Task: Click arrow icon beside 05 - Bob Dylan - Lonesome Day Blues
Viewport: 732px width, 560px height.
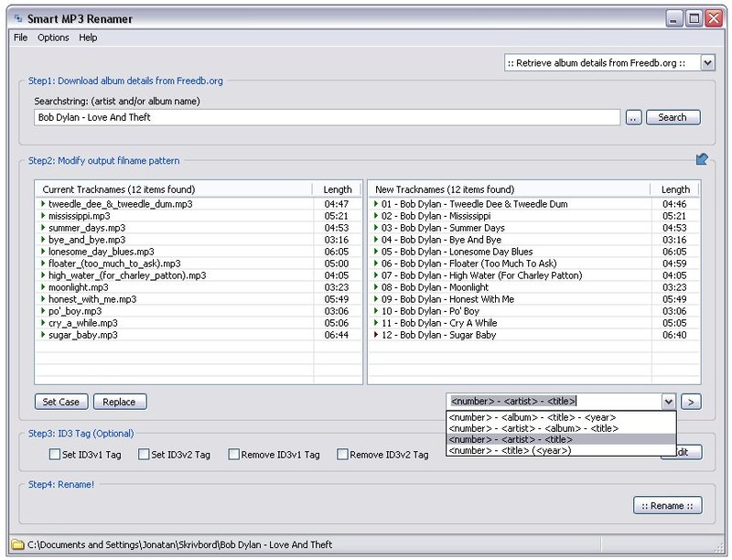Action: pyautogui.click(x=376, y=251)
